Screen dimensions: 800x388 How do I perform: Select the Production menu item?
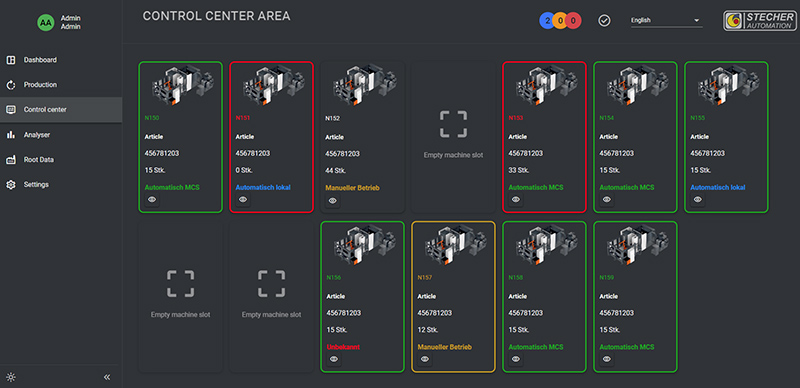61,85
